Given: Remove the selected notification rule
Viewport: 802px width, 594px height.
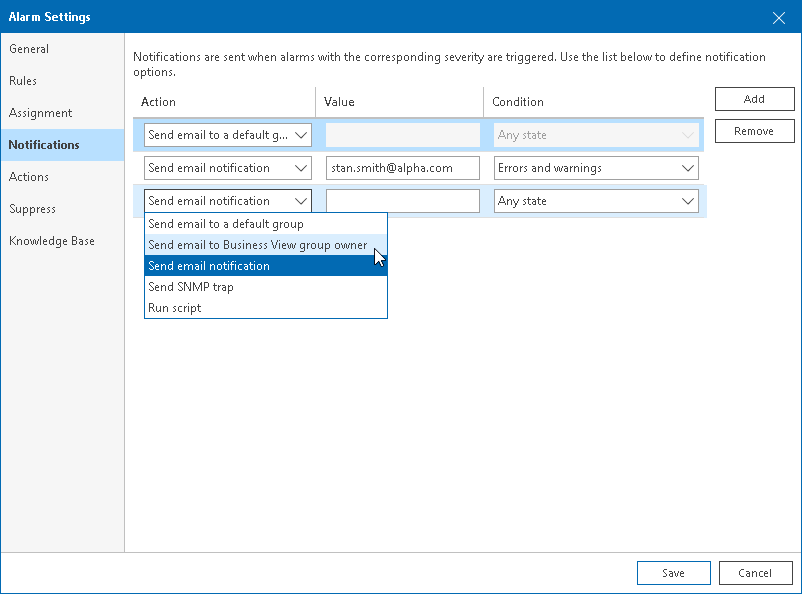Looking at the screenshot, I should (754, 131).
